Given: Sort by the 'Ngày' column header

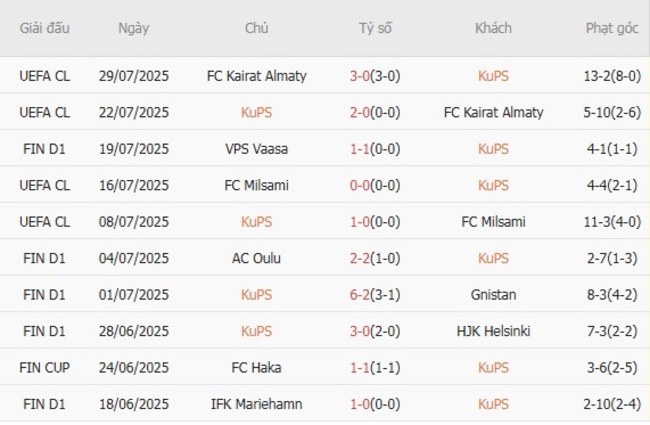Looking at the screenshot, I should point(133,28).
